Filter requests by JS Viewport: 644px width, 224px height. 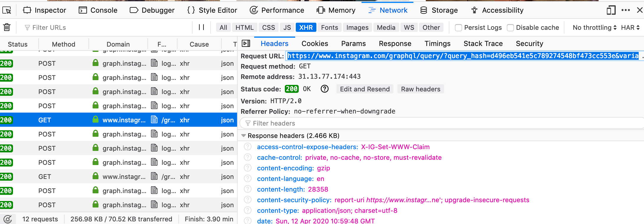(287, 27)
